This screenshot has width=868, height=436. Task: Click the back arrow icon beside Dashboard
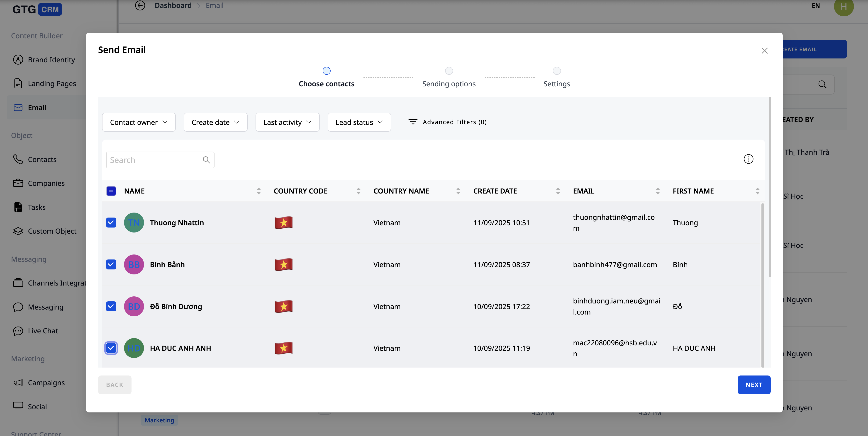point(140,5)
